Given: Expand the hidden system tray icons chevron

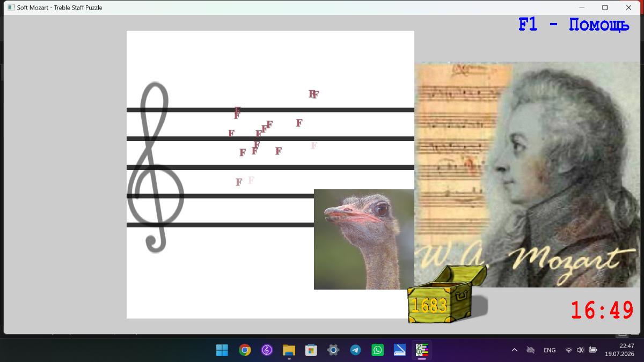Looking at the screenshot, I should point(514,350).
